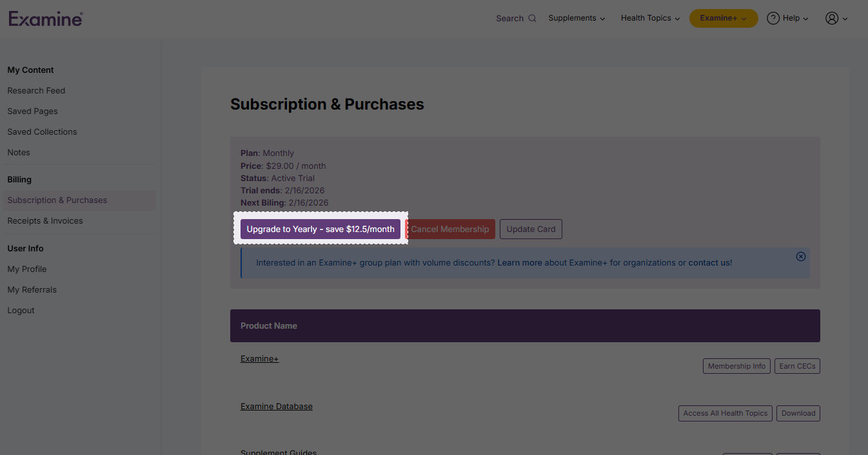Viewport: 868px width, 455px height.
Task: Click the Billing sidebar heading
Action: [19, 179]
